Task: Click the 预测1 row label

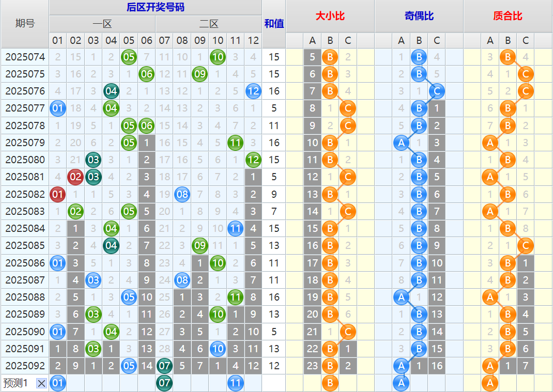Action: [15, 383]
